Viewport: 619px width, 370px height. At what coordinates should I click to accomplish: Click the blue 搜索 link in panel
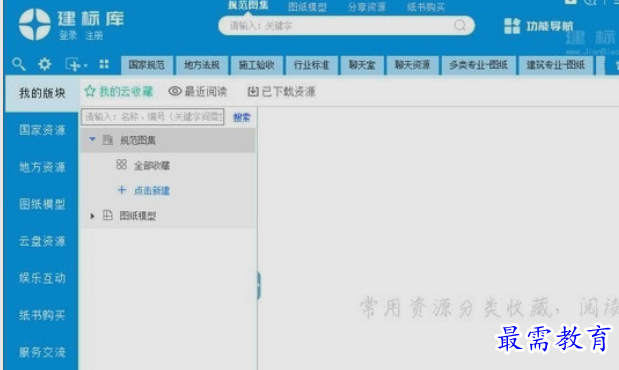241,117
